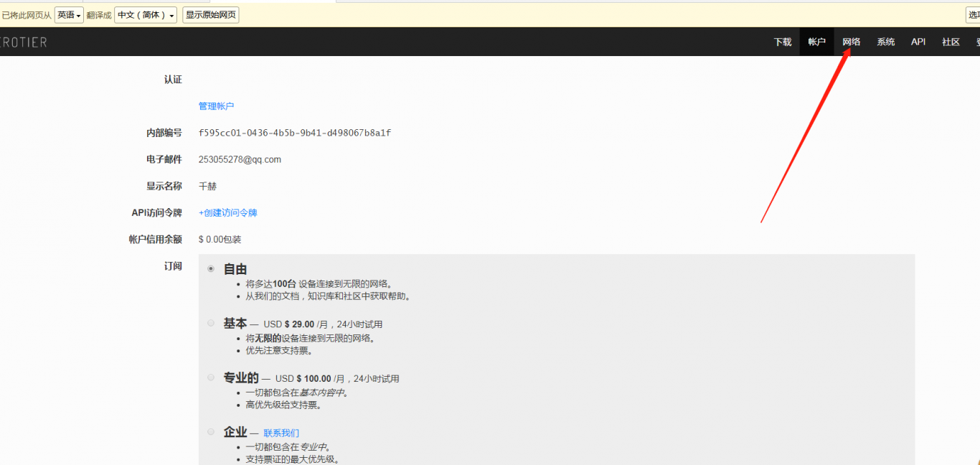The image size is (980, 465).
Task: Click the internal ID value text
Action: [x=294, y=133]
